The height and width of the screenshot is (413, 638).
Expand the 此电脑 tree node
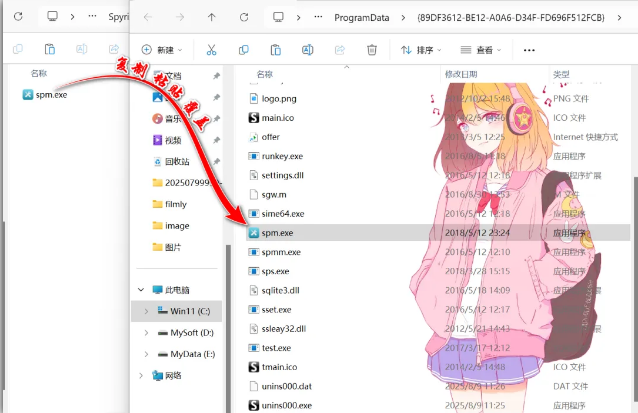pos(140,290)
